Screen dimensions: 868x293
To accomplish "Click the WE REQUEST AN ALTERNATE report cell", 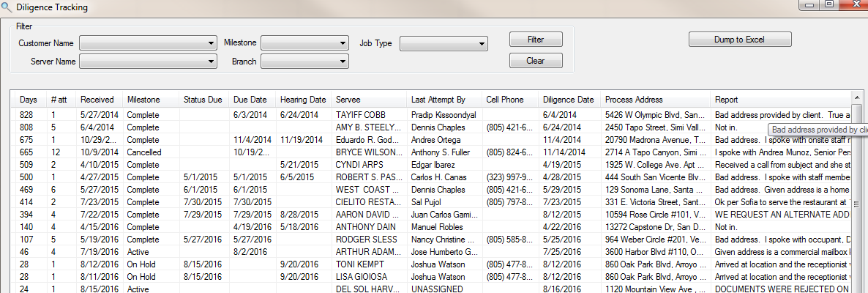I will [780, 215].
